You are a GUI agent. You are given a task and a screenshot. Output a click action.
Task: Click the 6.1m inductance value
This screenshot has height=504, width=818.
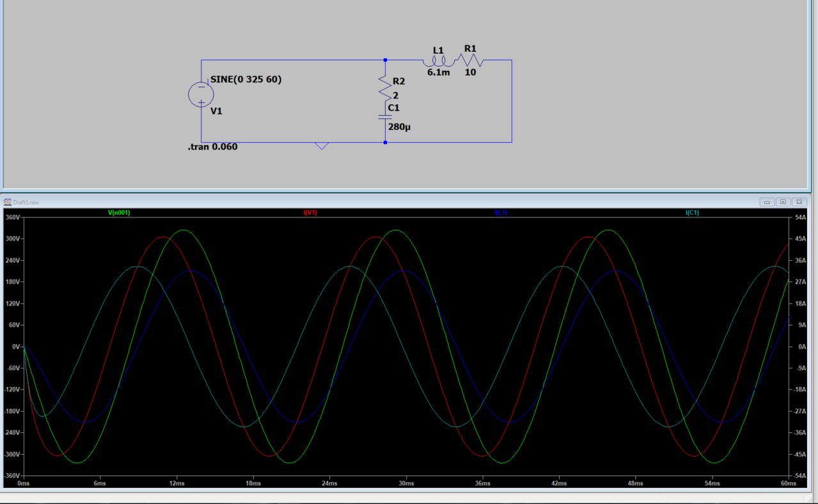(439, 72)
